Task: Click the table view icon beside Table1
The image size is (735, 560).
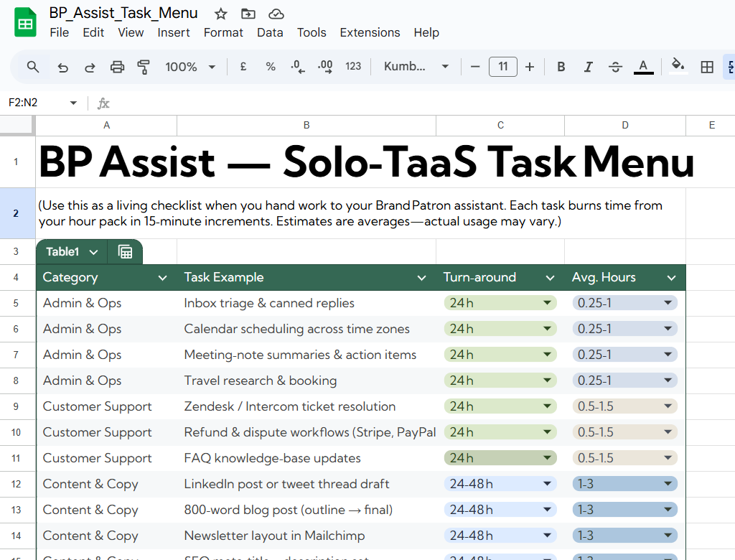Action: (125, 252)
